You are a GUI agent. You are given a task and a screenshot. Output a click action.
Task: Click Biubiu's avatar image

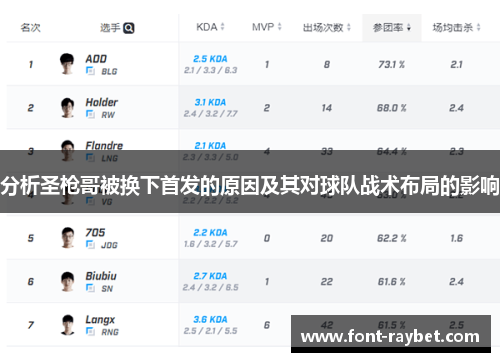click(x=68, y=281)
